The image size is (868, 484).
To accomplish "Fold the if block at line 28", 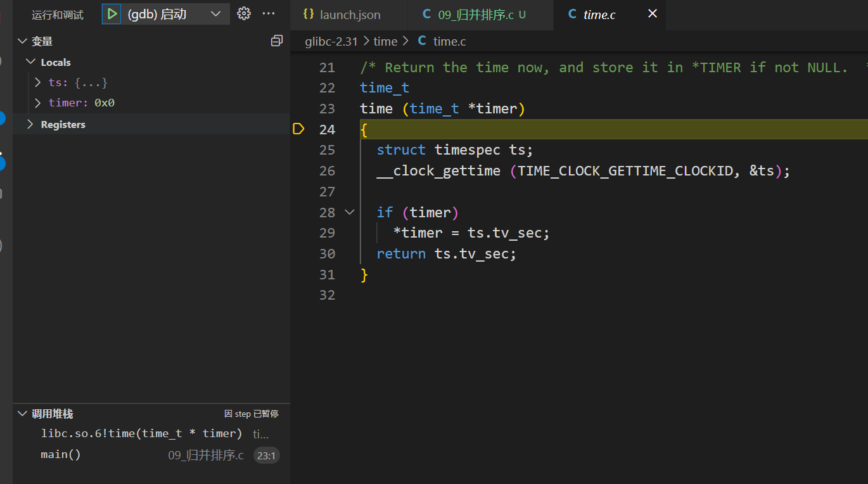I will coord(349,212).
